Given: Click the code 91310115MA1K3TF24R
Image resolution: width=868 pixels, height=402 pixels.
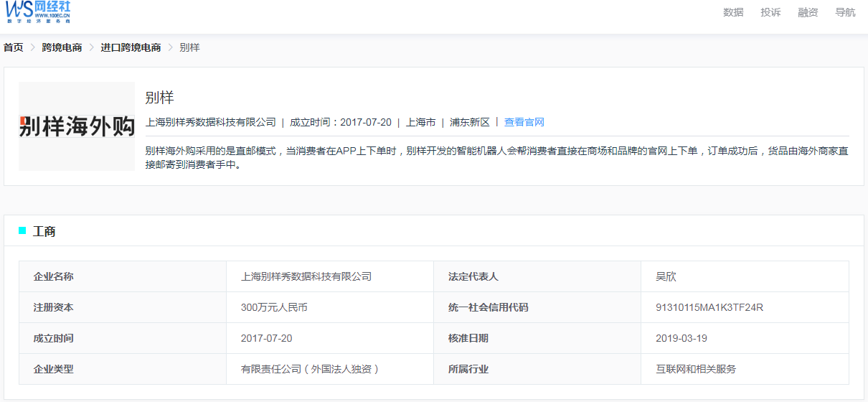Looking at the screenshot, I should tap(709, 307).
